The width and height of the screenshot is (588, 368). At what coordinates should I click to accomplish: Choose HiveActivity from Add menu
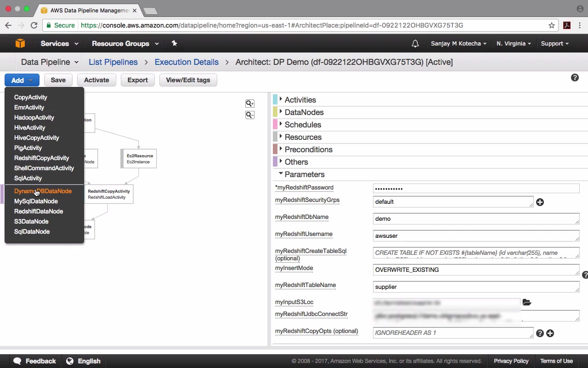29,127
